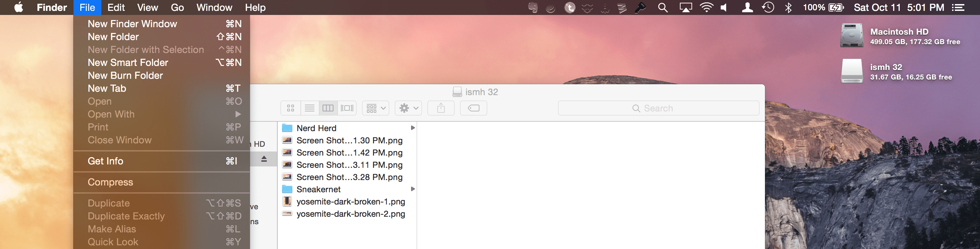980x249 pixels.
Task: Open the Finder application menu
Action: [x=52, y=7]
